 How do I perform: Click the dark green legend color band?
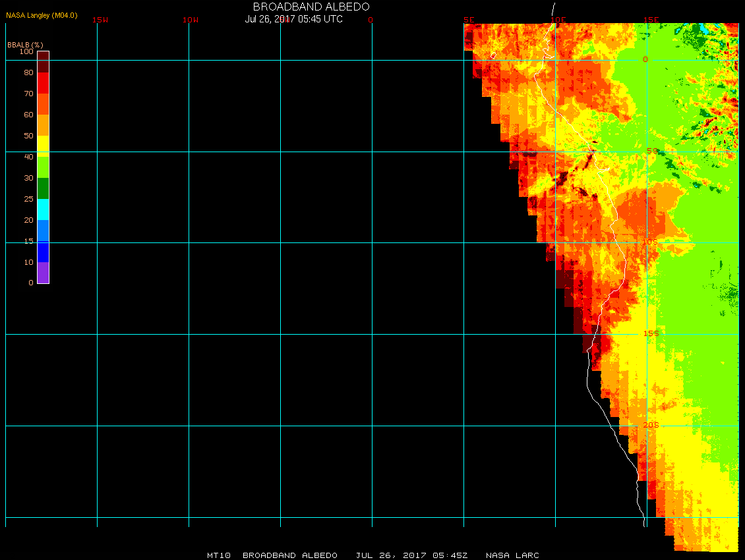(43, 188)
